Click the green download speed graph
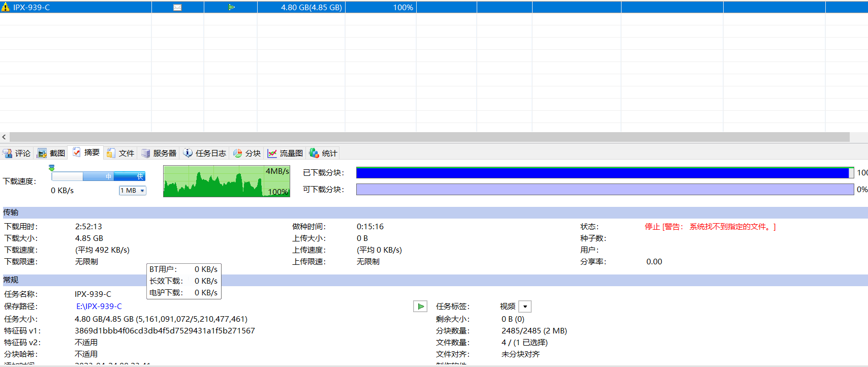 coord(226,181)
